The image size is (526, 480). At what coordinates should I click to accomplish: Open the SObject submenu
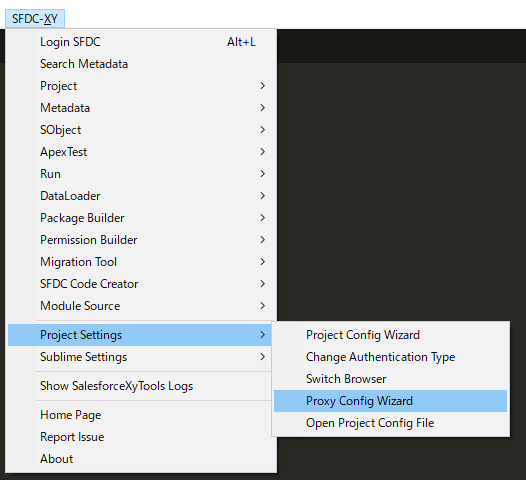click(140, 130)
